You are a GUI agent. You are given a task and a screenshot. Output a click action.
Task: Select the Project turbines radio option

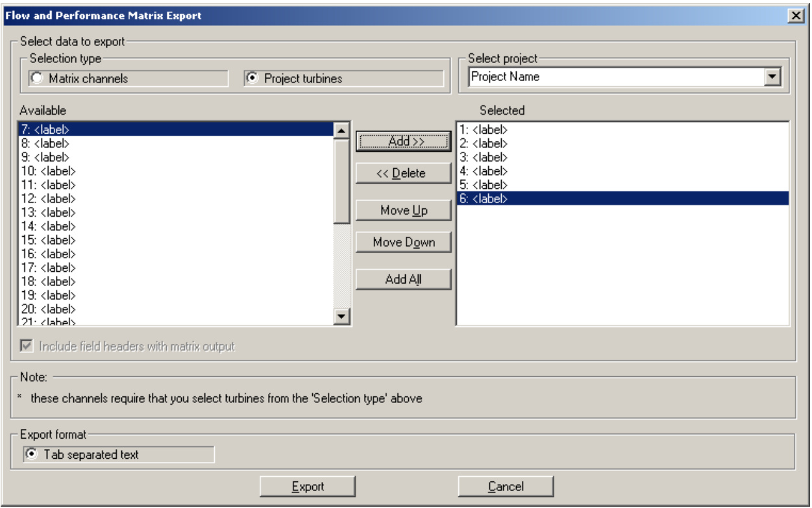pyautogui.click(x=253, y=79)
